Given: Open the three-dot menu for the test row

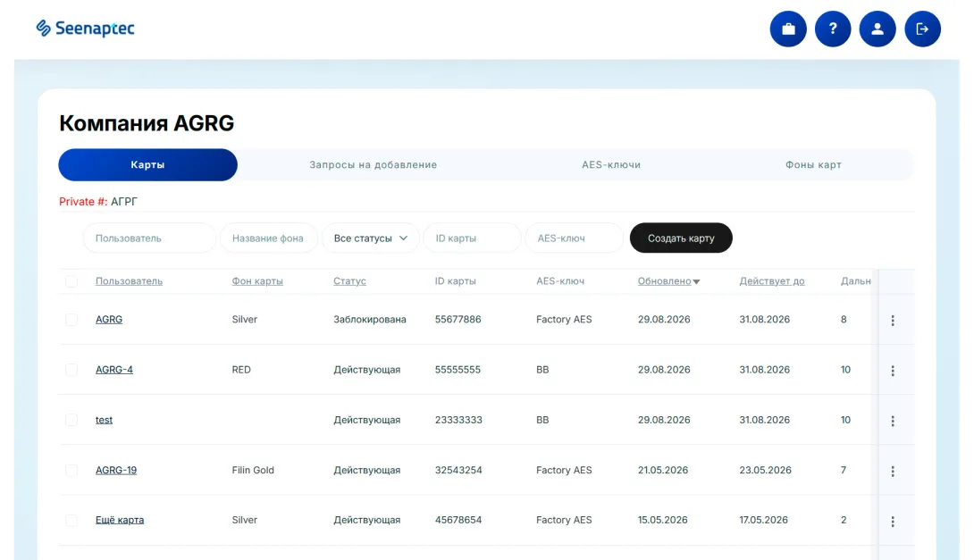Looking at the screenshot, I should [893, 421].
